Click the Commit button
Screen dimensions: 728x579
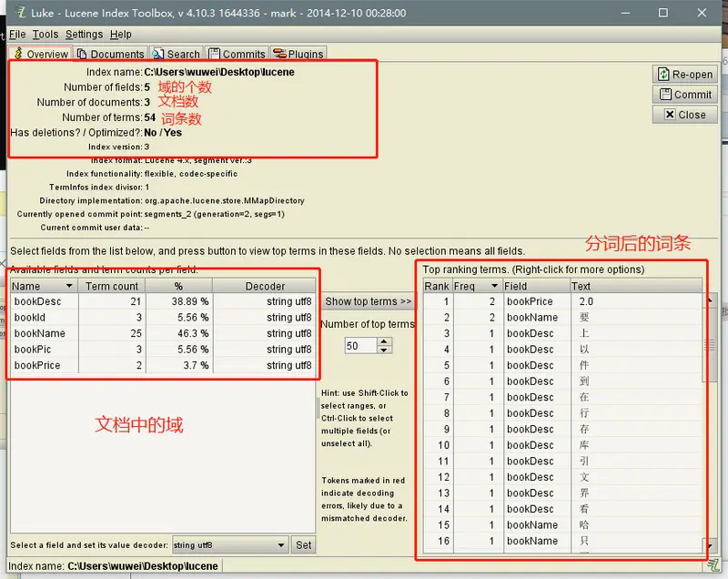pyautogui.click(x=685, y=95)
